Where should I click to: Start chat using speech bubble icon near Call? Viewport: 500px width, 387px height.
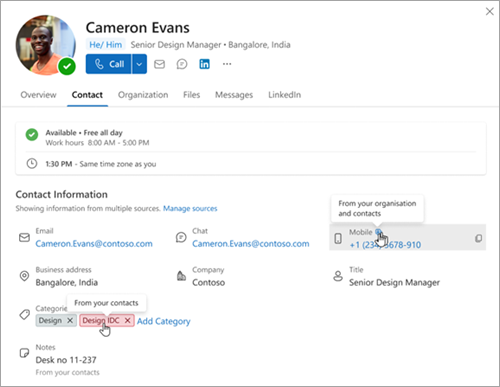(182, 64)
